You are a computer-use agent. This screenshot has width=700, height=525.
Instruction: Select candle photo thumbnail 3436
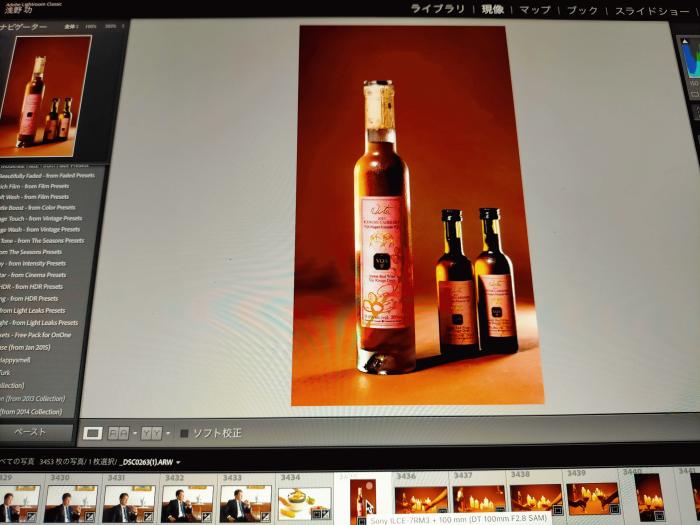[x=421, y=500]
